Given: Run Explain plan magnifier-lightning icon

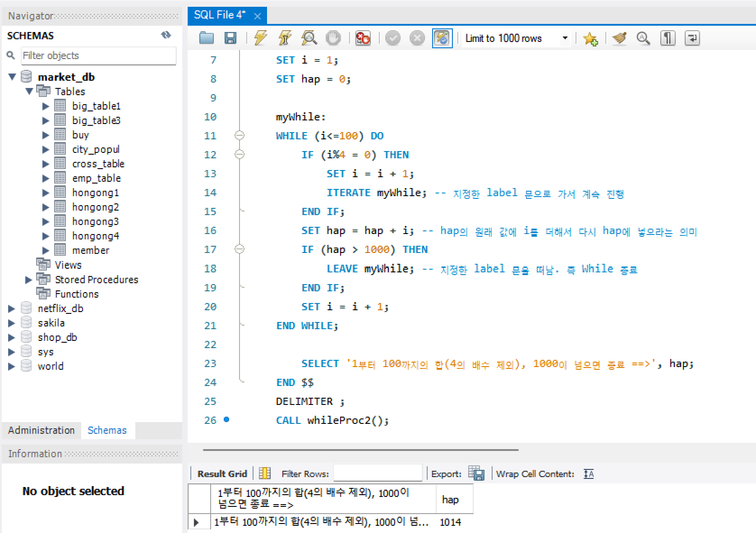Looking at the screenshot, I should (309, 38).
